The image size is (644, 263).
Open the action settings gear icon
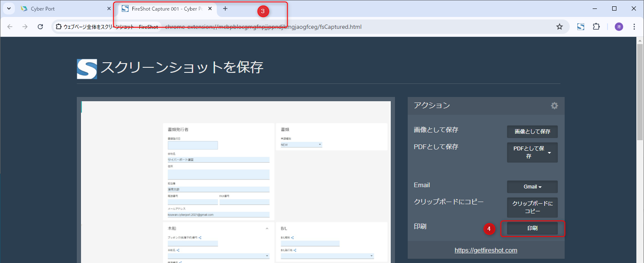pyautogui.click(x=554, y=106)
